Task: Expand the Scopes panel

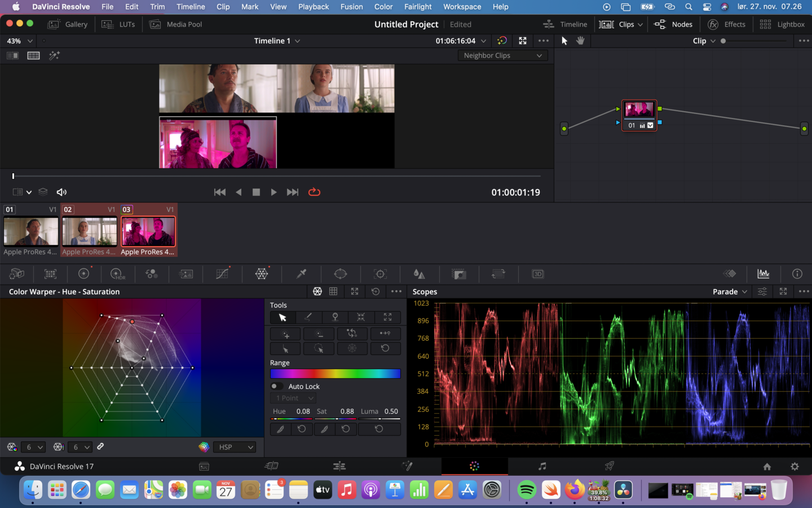Action: coord(783,291)
